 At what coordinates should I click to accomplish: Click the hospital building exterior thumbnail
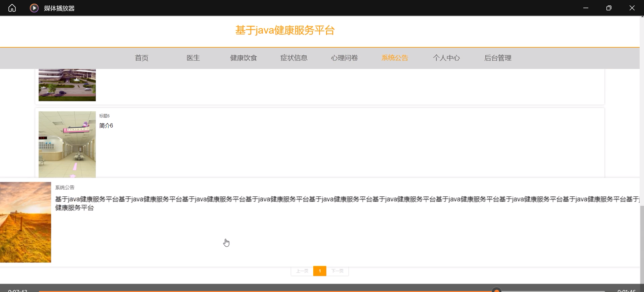coord(67,85)
